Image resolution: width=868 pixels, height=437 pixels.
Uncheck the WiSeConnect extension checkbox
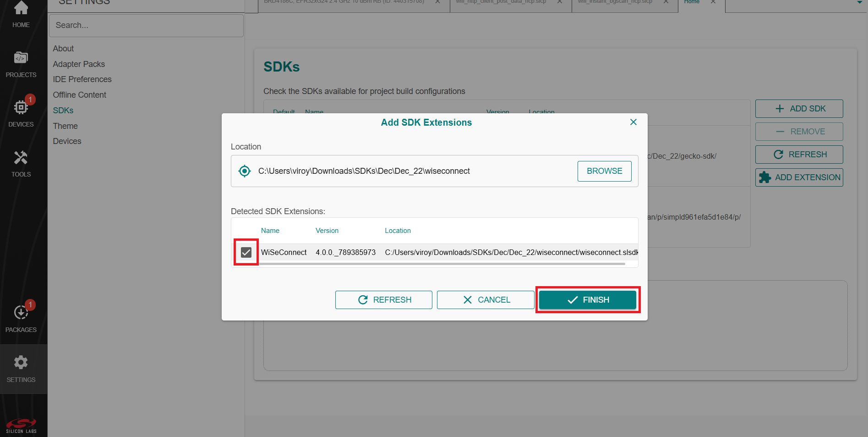pyautogui.click(x=246, y=252)
